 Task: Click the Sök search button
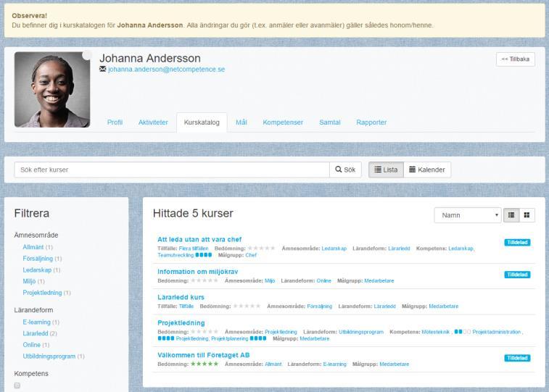click(x=345, y=170)
